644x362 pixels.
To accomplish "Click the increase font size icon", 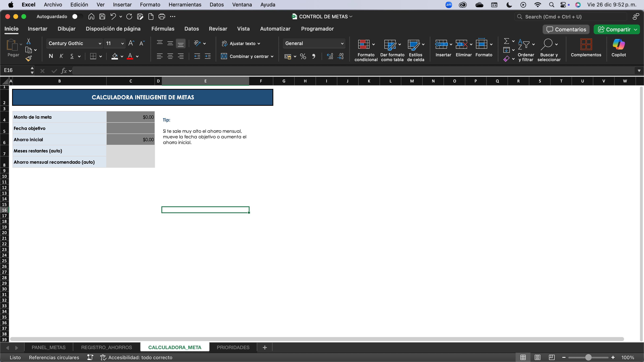I will click(131, 43).
